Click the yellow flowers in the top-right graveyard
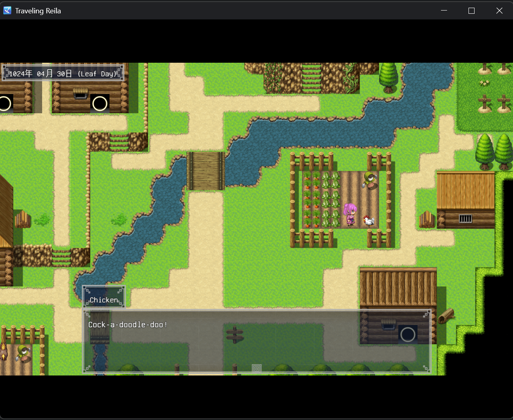The height and width of the screenshot is (420, 513). point(484,83)
